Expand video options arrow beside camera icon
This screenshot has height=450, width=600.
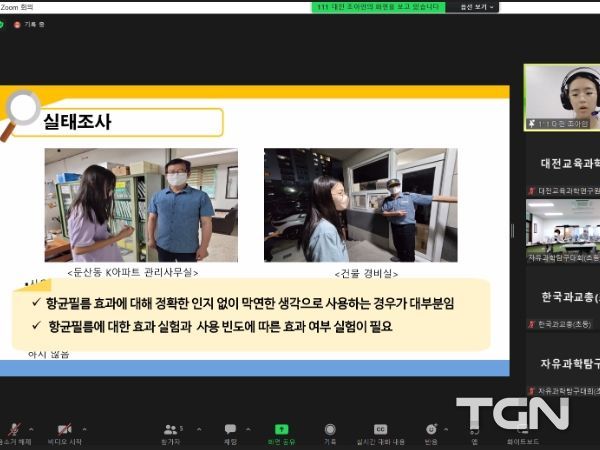point(84,429)
